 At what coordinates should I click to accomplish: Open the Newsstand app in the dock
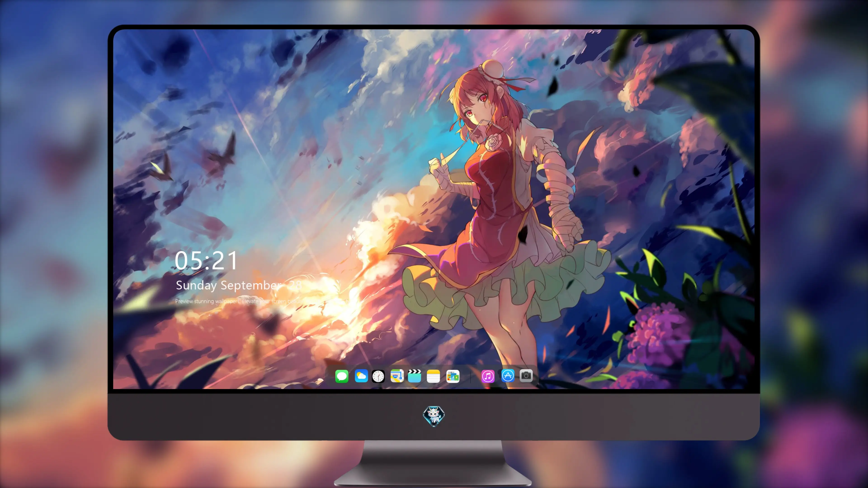click(453, 376)
